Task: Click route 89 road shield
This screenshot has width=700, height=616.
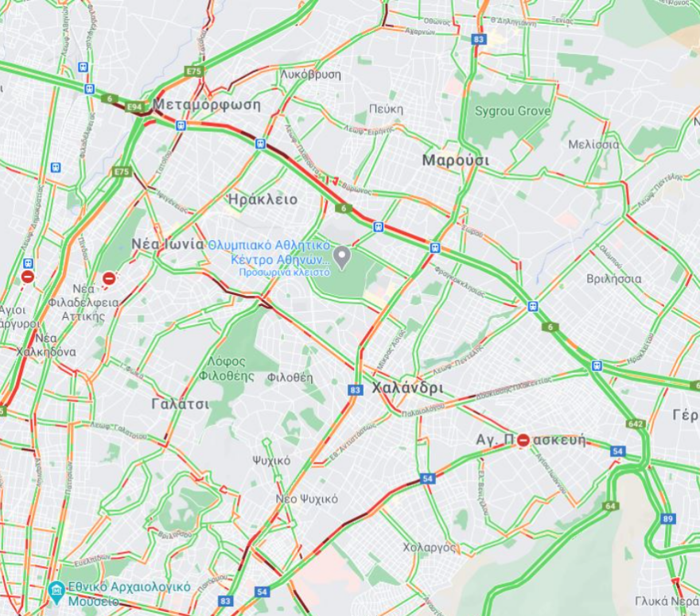Action: tap(668, 519)
